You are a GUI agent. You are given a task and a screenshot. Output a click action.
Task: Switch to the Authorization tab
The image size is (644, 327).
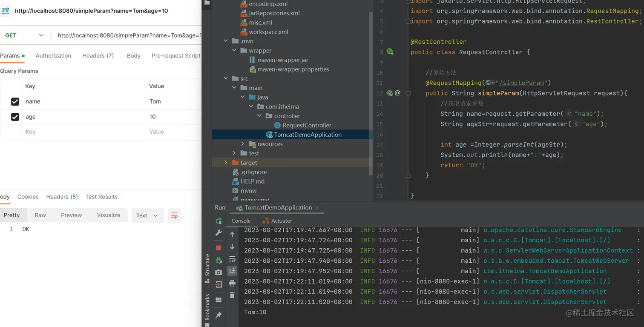(53, 56)
